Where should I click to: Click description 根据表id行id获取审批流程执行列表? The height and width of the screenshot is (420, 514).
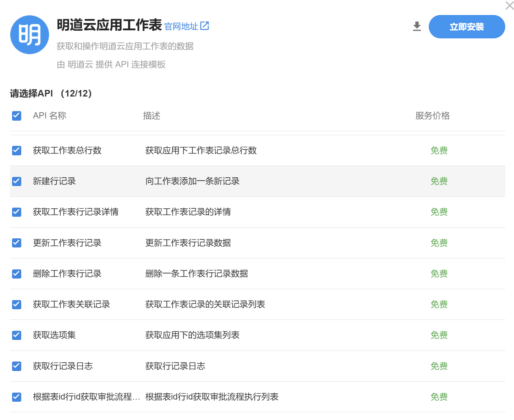(x=212, y=397)
